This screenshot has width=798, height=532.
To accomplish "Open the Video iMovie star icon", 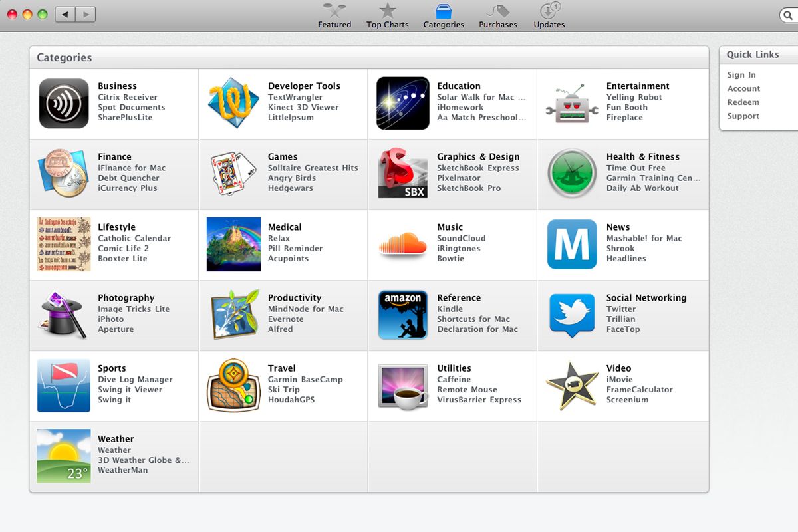I will 572,386.
